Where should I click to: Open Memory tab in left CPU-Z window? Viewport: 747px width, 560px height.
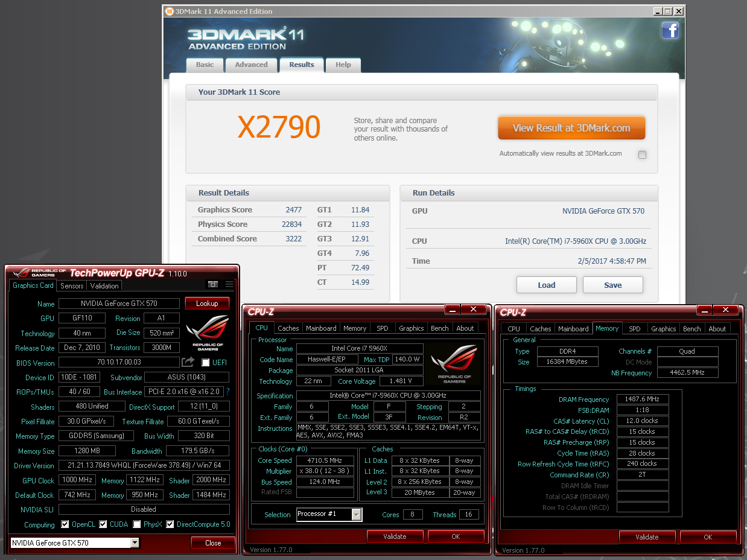[x=355, y=328]
